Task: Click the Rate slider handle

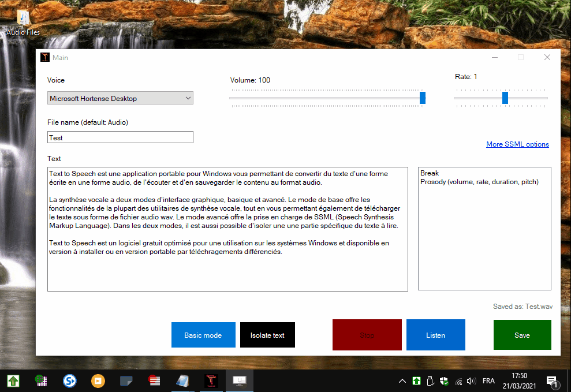Action: tap(505, 98)
